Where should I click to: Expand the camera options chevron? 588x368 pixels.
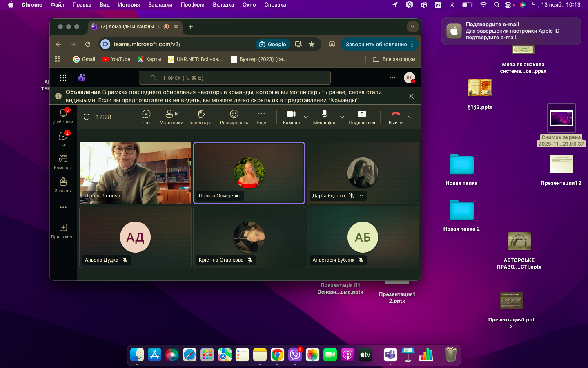pos(306,117)
